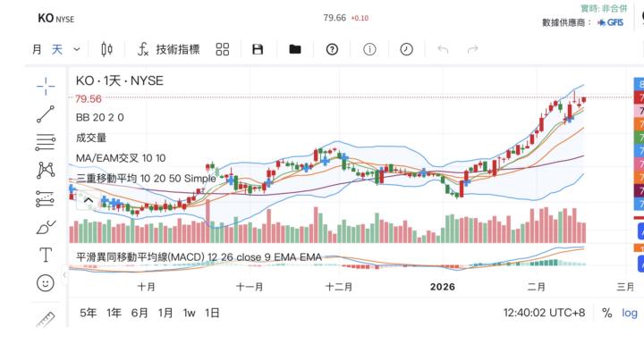Screen dimensions: 644x344
Task: Open timezone settings at 12:40:02 UTC+8
Action: click(544, 314)
